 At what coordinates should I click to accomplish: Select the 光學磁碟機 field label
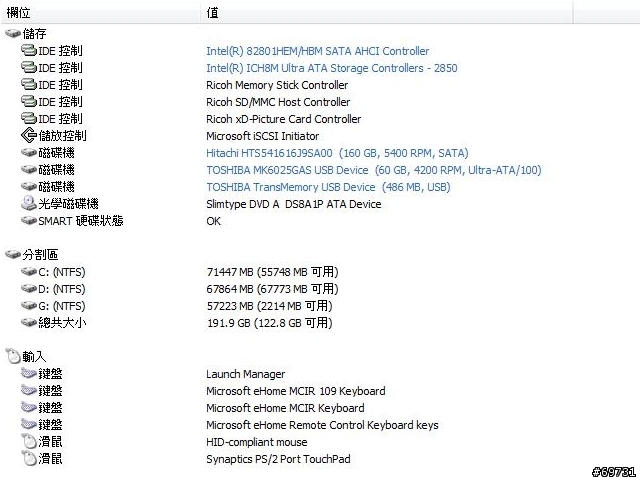click(x=69, y=204)
